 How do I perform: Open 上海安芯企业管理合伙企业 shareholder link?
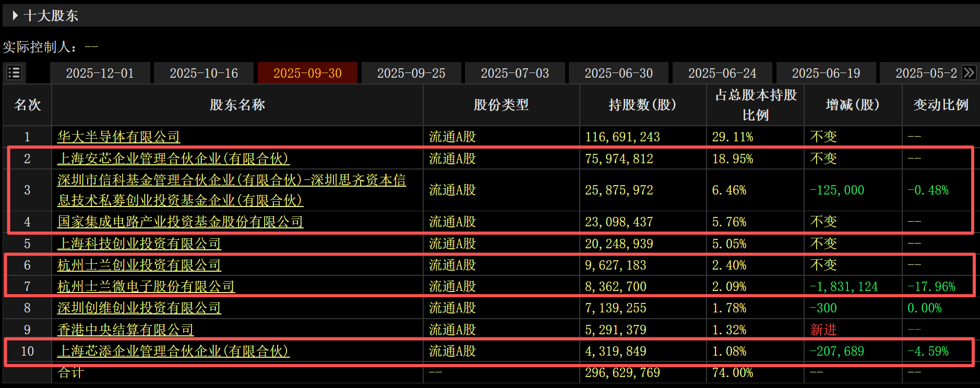pos(173,159)
